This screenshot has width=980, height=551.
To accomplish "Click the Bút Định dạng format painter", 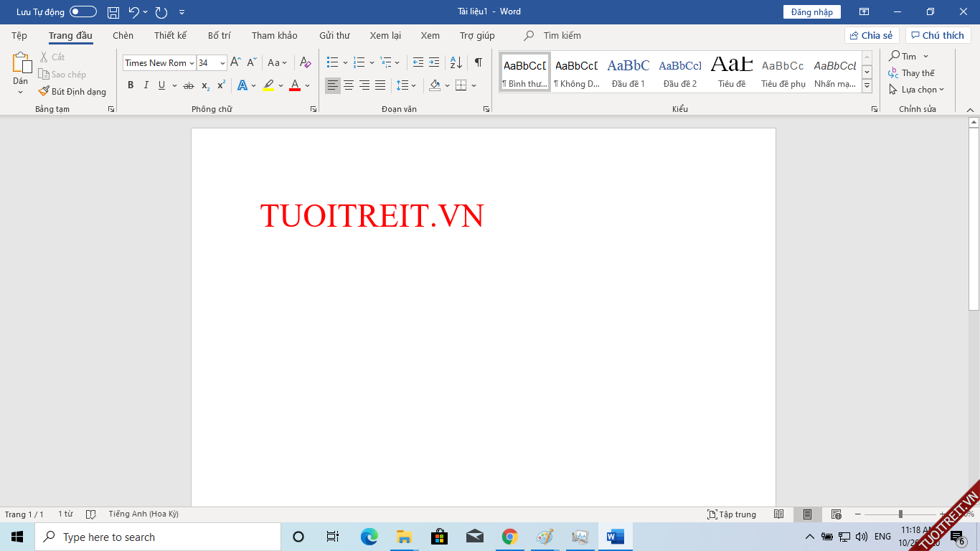I will [72, 92].
